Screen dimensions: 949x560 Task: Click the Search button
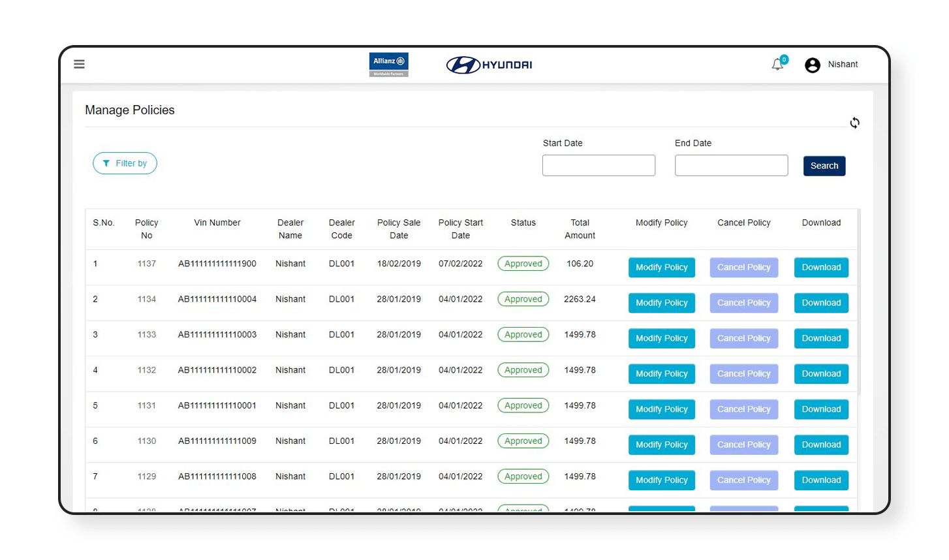pos(824,166)
